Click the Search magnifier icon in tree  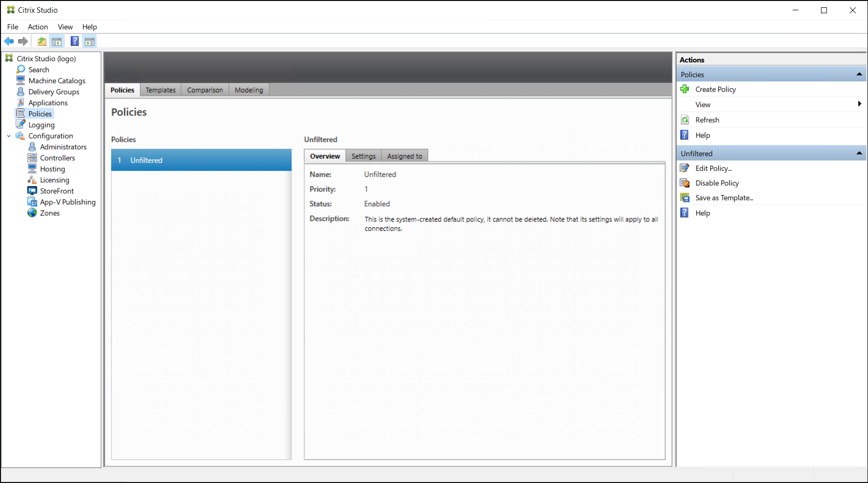tap(21, 70)
